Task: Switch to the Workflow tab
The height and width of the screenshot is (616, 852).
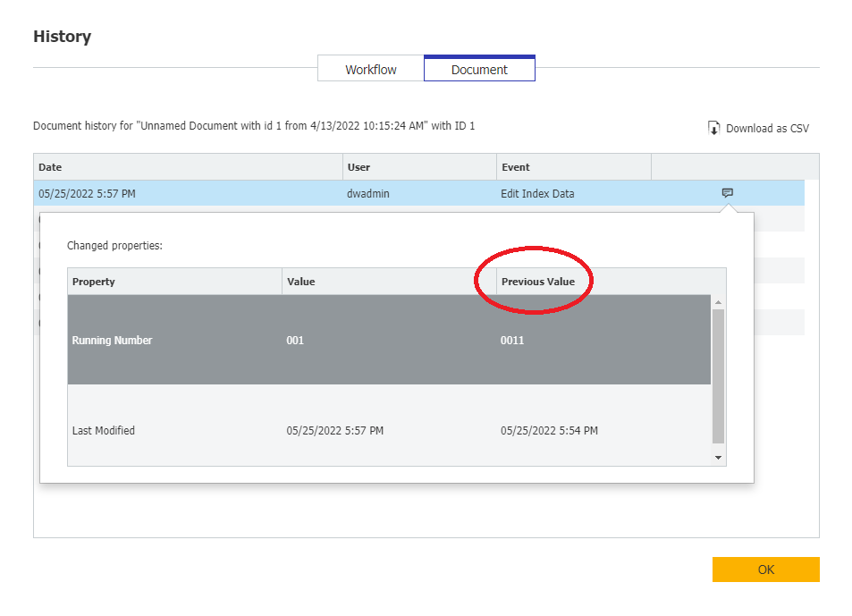Action: (x=370, y=70)
